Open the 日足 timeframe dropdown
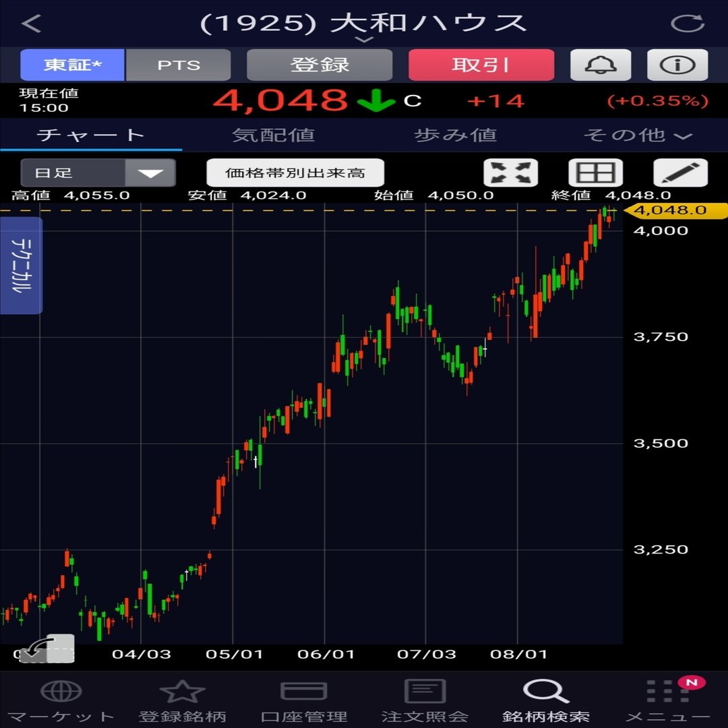This screenshot has width=728, height=728. click(x=98, y=173)
